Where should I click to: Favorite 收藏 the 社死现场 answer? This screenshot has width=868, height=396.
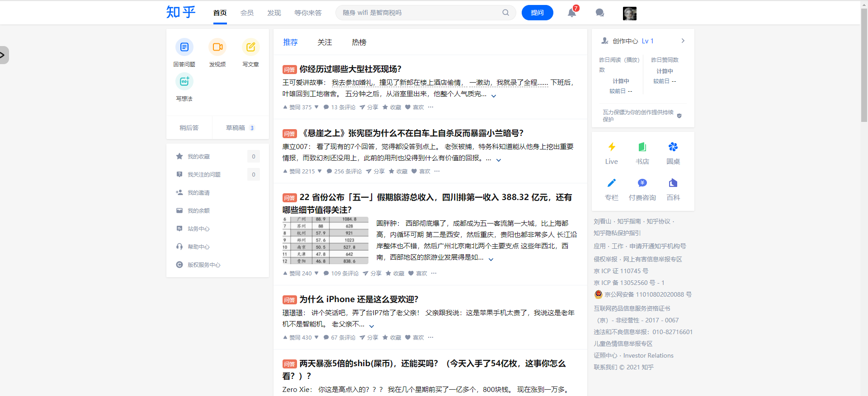(x=392, y=107)
